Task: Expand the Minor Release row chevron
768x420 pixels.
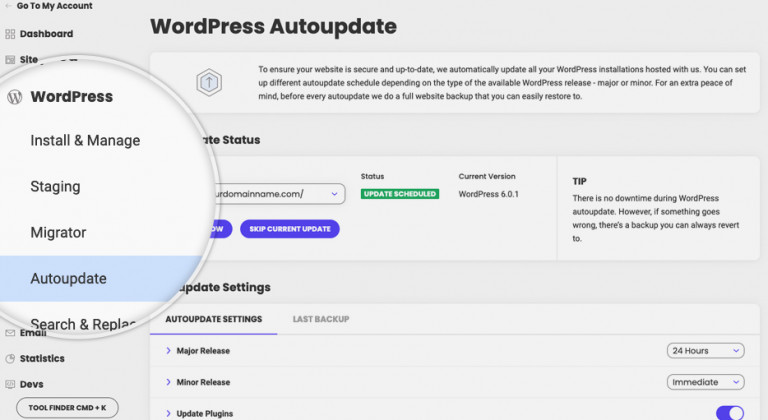Action: click(168, 382)
